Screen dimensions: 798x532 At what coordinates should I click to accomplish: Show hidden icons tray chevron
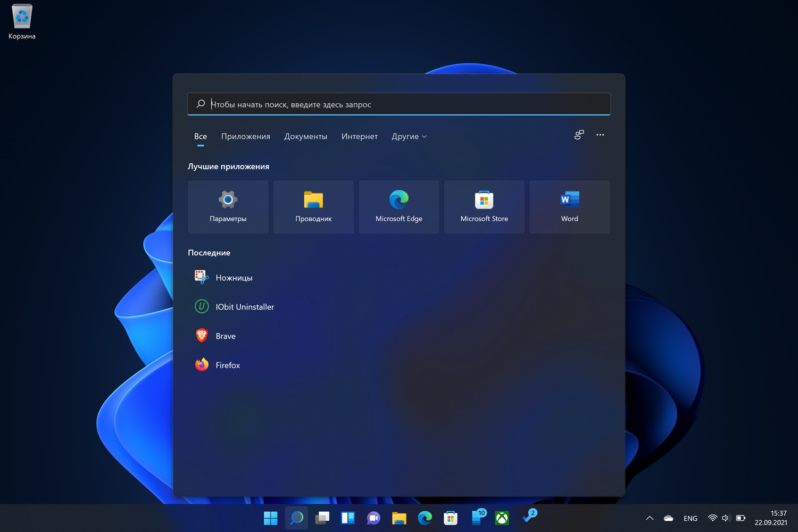coord(650,518)
